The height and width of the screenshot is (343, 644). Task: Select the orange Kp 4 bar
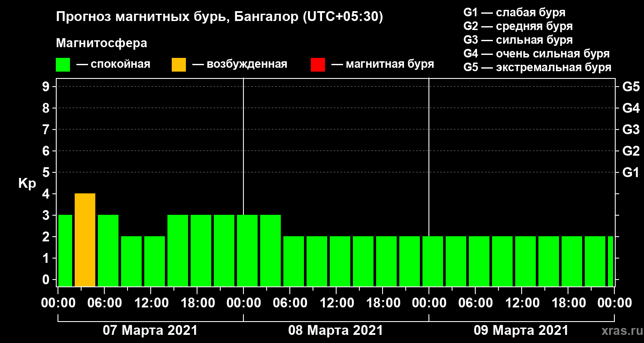coord(85,240)
